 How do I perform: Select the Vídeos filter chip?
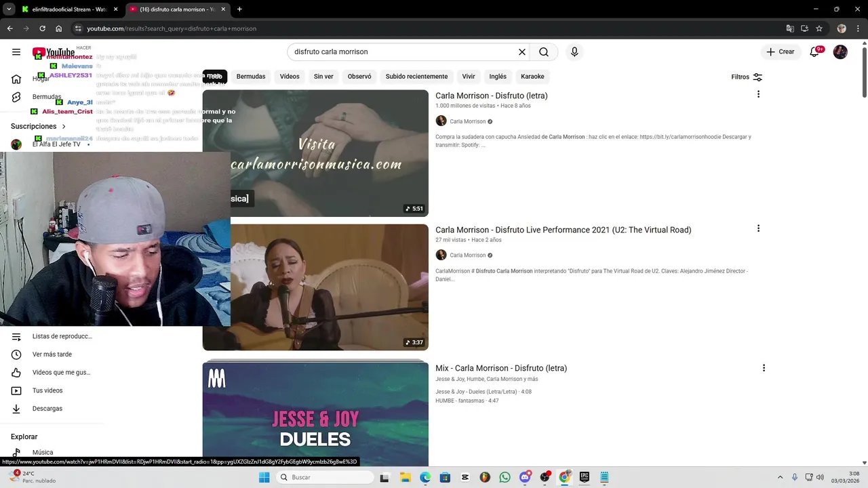click(x=290, y=77)
